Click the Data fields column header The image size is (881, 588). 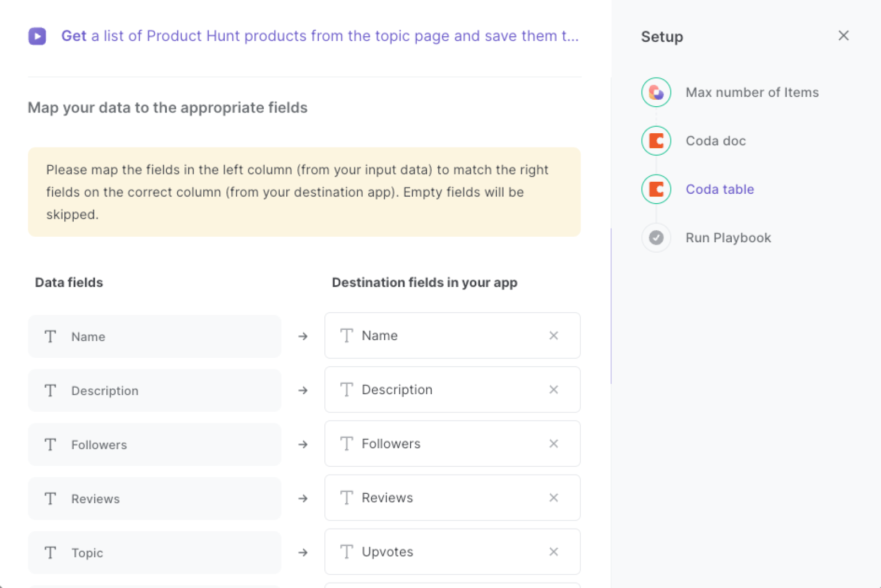[x=69, y=282]
